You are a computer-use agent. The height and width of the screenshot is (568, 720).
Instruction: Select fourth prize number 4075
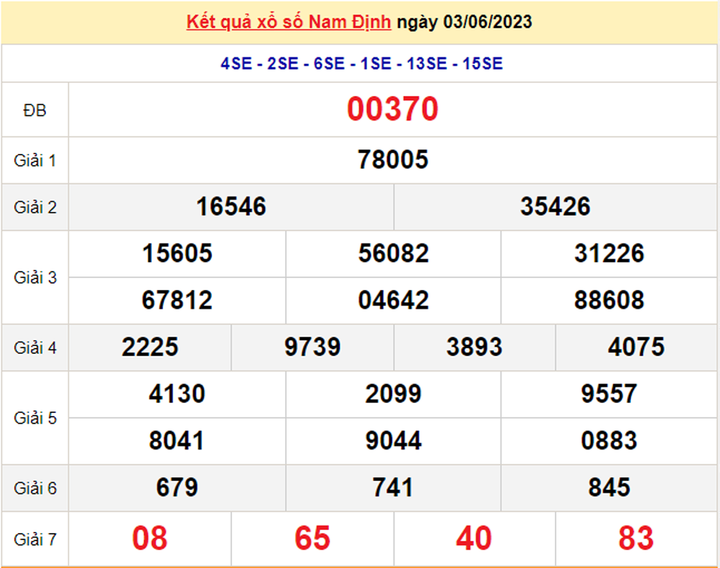pos(636,347)
